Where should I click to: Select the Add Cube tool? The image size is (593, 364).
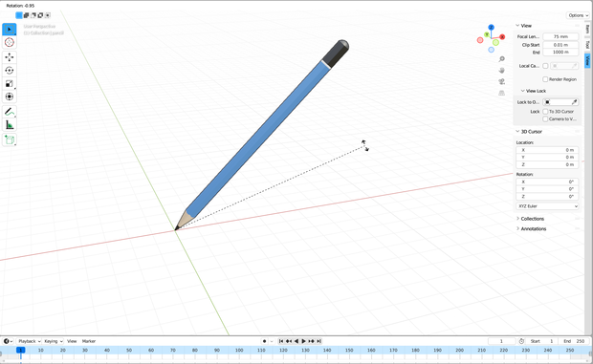pyautogui.click(x=10, y=139)
